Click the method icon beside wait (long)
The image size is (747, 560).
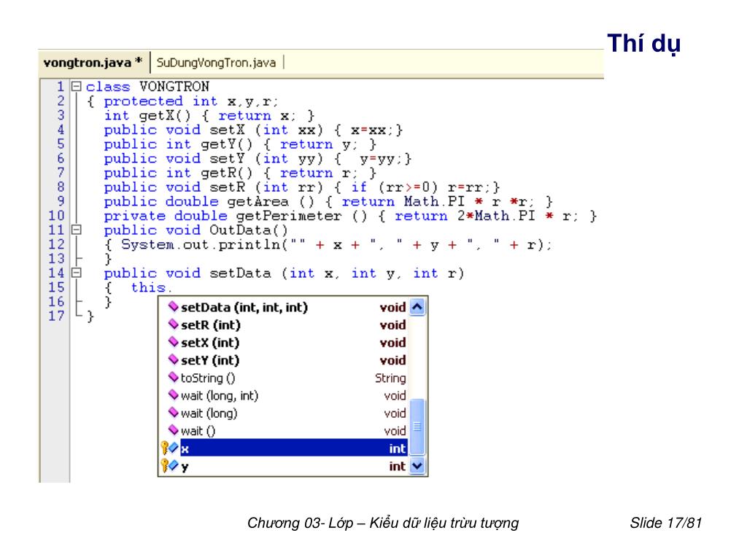174,413
